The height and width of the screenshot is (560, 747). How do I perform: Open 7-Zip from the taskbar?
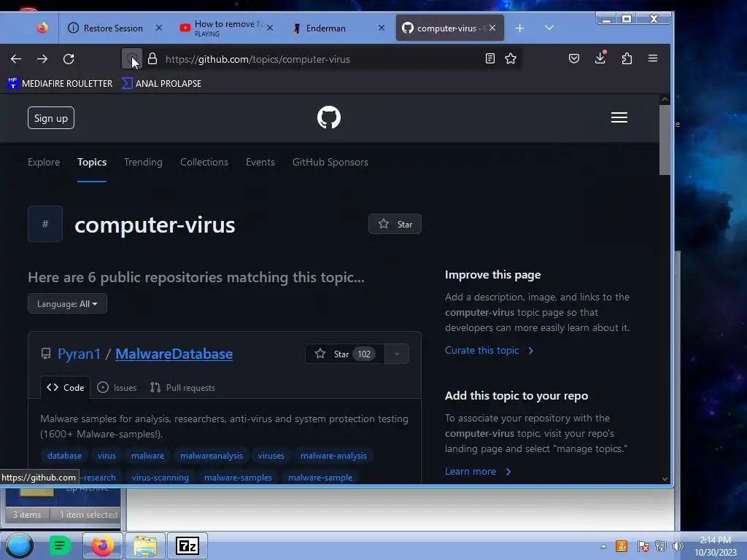(x=187, y=545)
